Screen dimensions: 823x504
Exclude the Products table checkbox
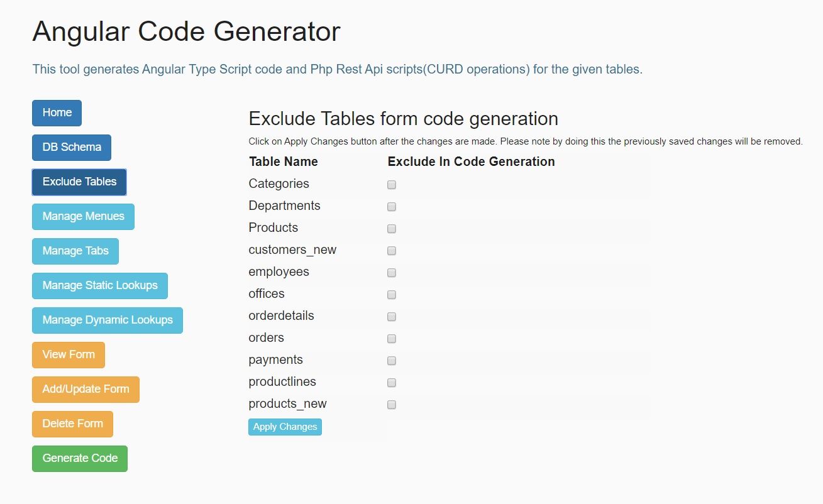tap(392, 229)
